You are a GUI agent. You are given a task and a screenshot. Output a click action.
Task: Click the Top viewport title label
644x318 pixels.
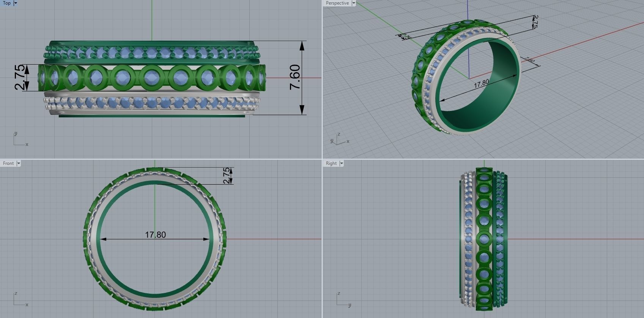pyautogui.click(x=7, y=3)
